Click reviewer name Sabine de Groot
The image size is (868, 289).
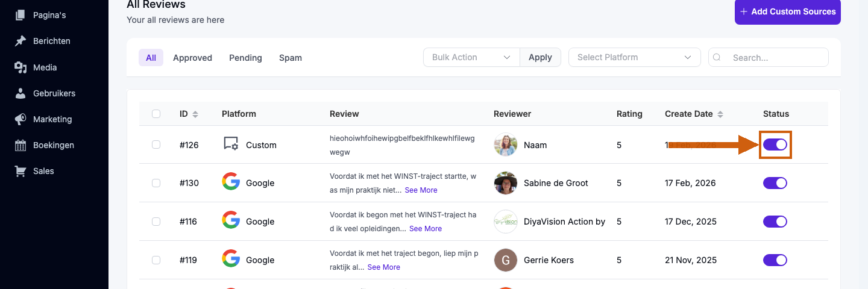(556, 183)
